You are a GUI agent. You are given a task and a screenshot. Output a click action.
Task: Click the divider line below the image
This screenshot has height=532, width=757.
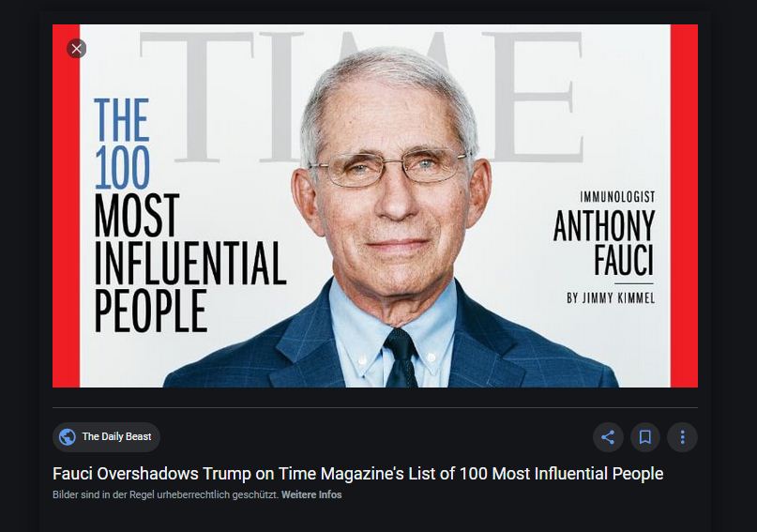[375, 408]
